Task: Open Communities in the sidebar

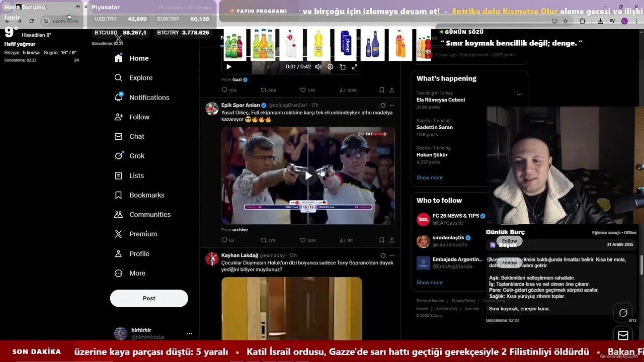Action: click(x=142, y=215)
